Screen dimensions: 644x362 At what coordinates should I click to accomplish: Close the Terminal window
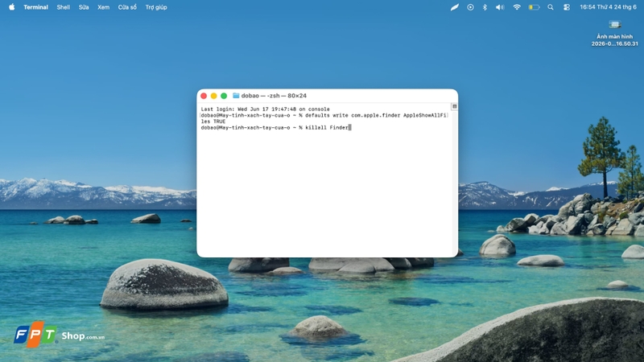(204, 96)
